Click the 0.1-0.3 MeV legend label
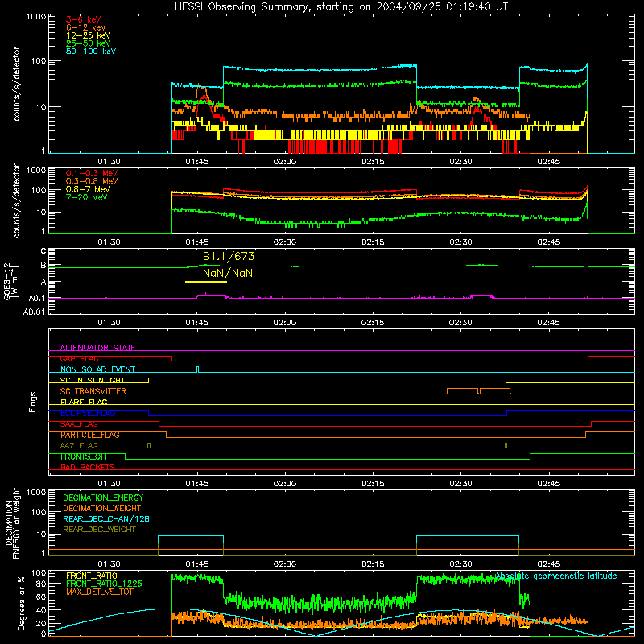 (92, 173)
